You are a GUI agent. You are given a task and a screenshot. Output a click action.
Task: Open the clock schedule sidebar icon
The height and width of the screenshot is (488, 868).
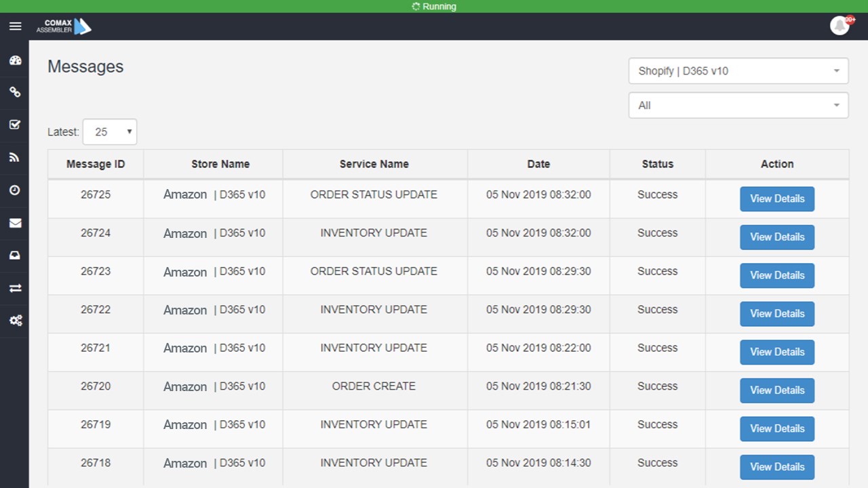click(x=15, y=190)
